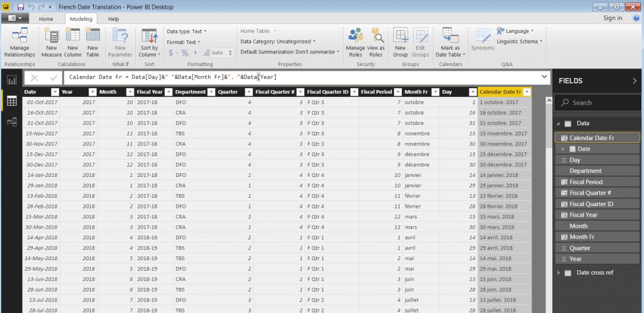Expand the Date cross ref table
This screenshot has height=313, width=644.
coord(559,273)
